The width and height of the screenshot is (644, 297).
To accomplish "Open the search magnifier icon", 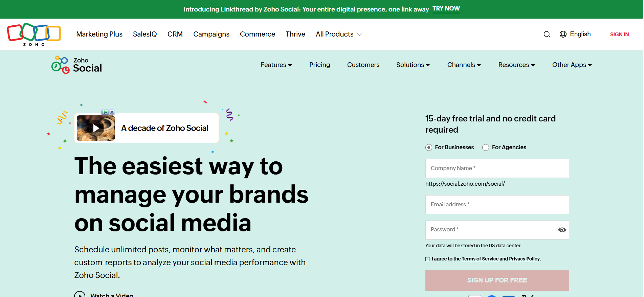I will (x=547, y=34).
